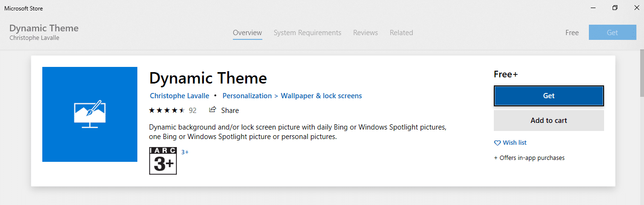Open the Overview tab
The image size is (644, 205).
point(247,33)
